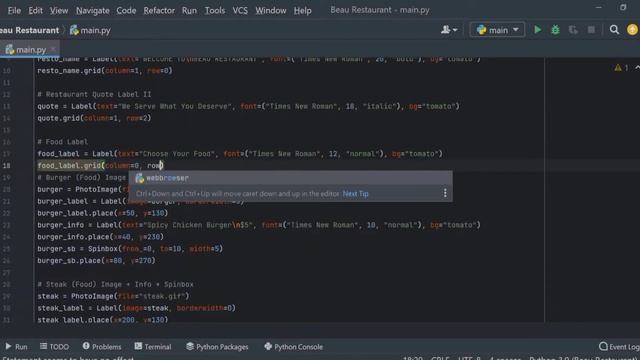Click 'burger_sb.place' code line
The image size is (640, 360).
(x=96, y=260)
